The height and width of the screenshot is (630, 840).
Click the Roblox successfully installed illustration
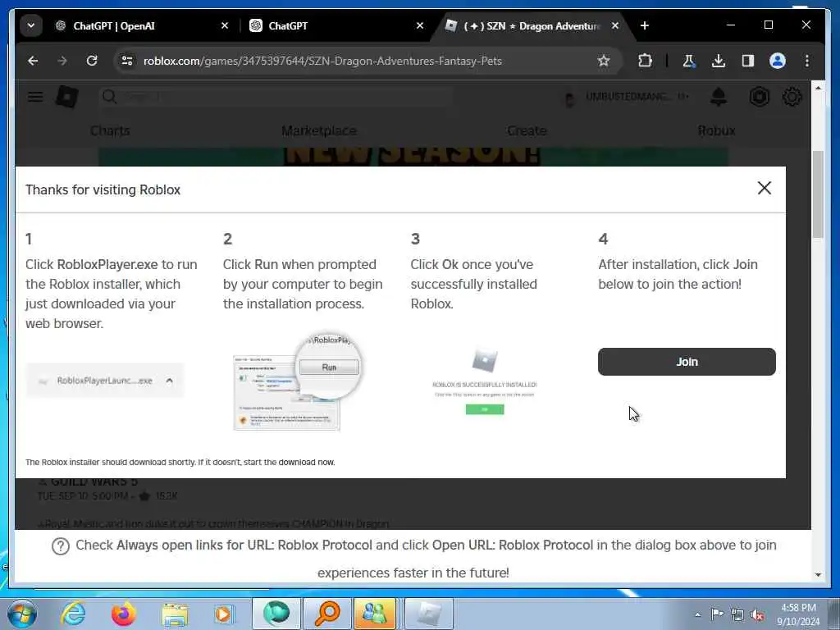[x=484, y=381]
